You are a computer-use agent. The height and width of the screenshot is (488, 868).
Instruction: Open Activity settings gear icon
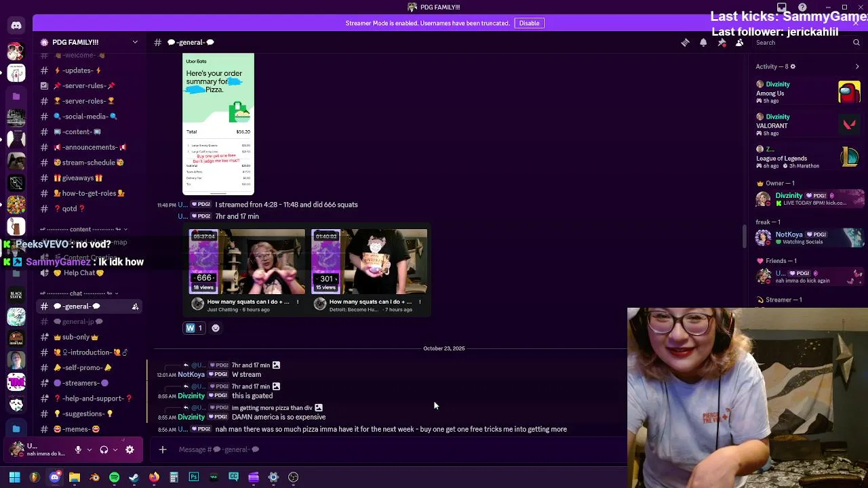(793, 66)
